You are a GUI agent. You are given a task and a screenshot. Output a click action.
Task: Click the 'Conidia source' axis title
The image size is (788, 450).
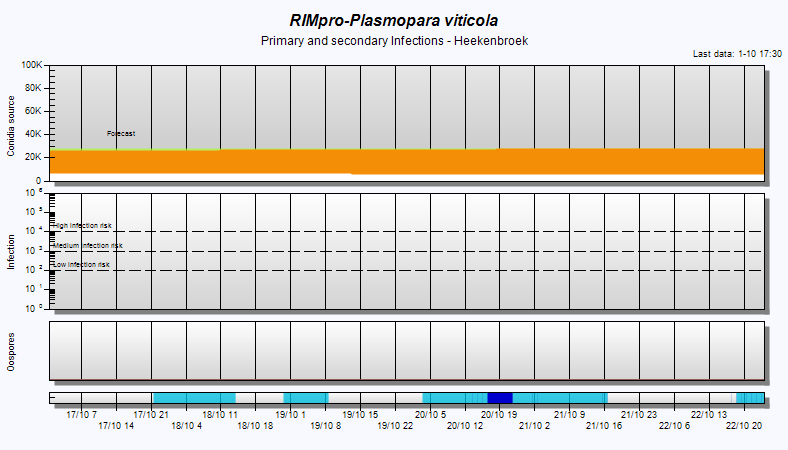[x=11, y=126]
